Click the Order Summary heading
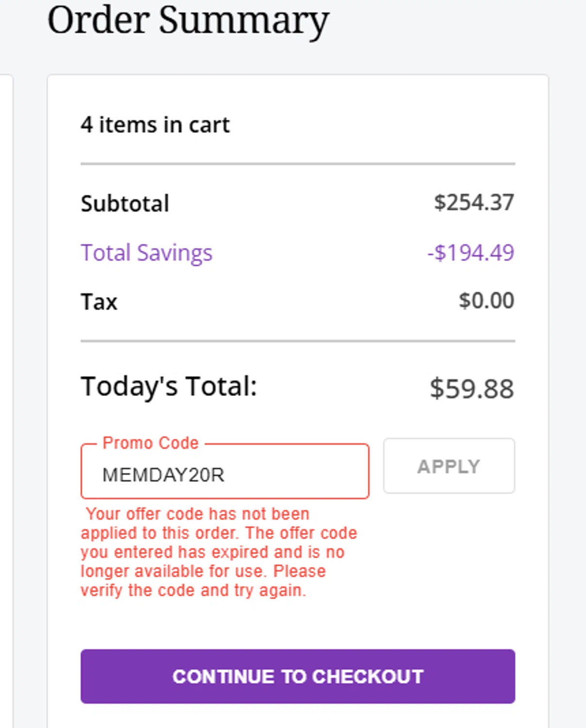The image size is (586, 728). [188, 20]
